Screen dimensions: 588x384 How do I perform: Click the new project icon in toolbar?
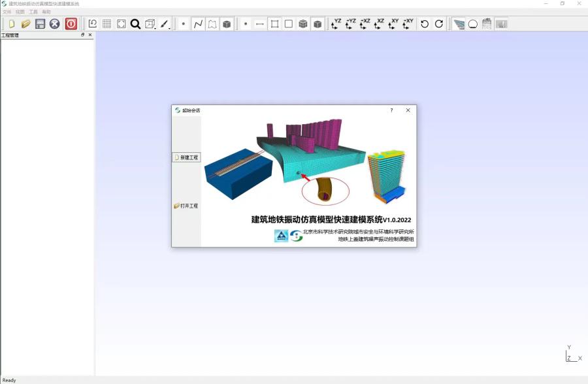pos(12,24)
